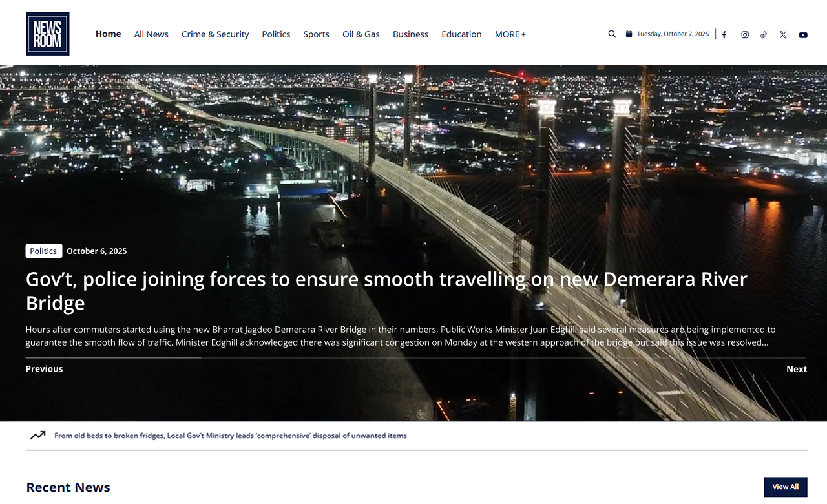Expand the MORE + menu
The width and height of the screenshot is (827, 504).
[510, 34]
